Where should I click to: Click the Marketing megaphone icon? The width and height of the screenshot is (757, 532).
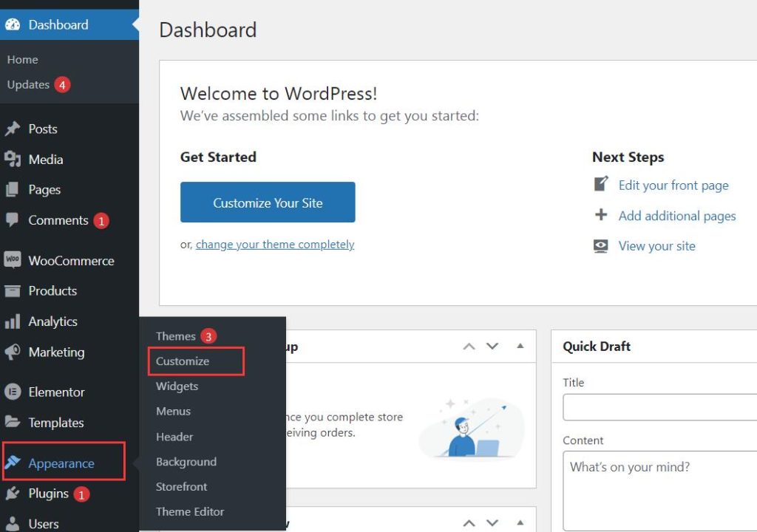[x=13, y=352]
